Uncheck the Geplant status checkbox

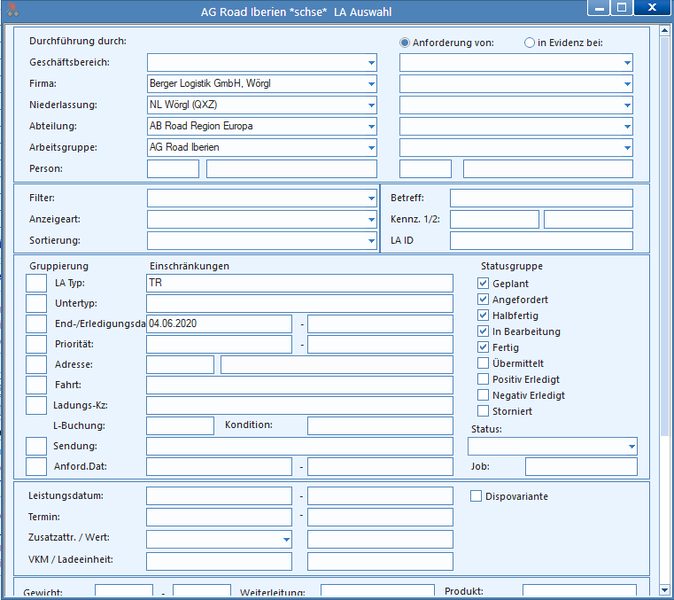483,283
